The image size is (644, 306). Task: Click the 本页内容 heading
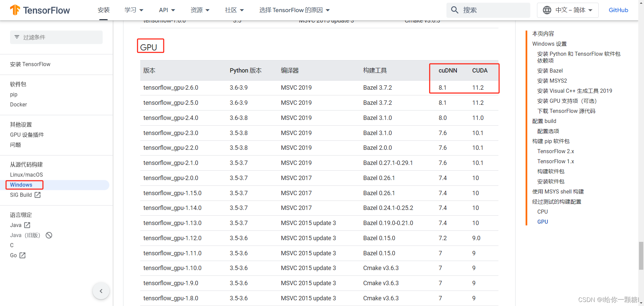[543, 34]
